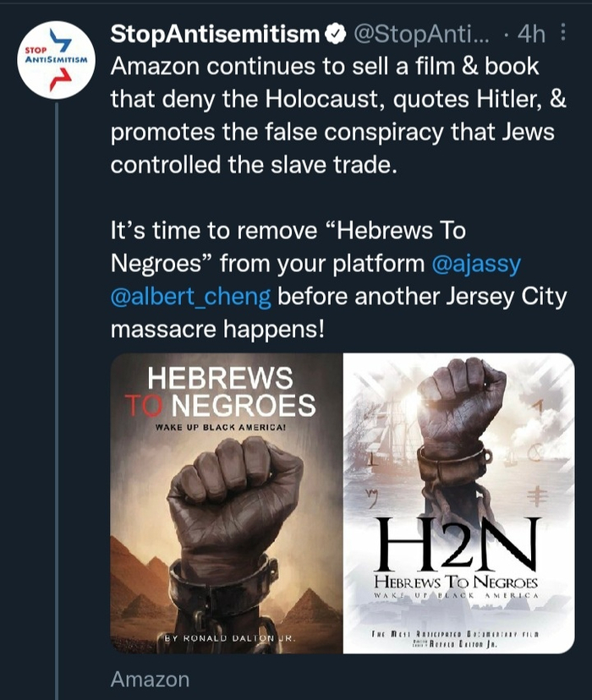Visit the @albert_cheng mentioned profile
592x700 pixels.
[191, 296]
